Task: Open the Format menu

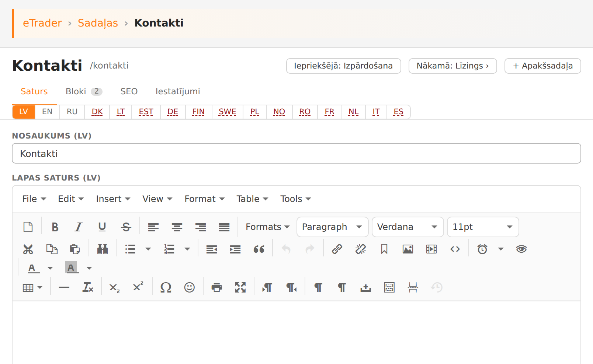Action: pyautogui.click(x=205, y=199)
